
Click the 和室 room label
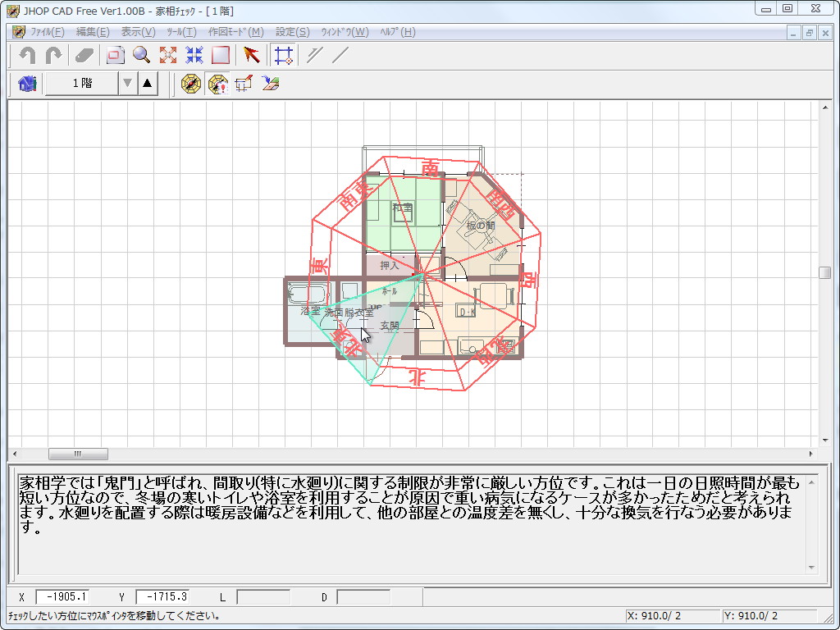pyautogui.click(x=402, y=207)
